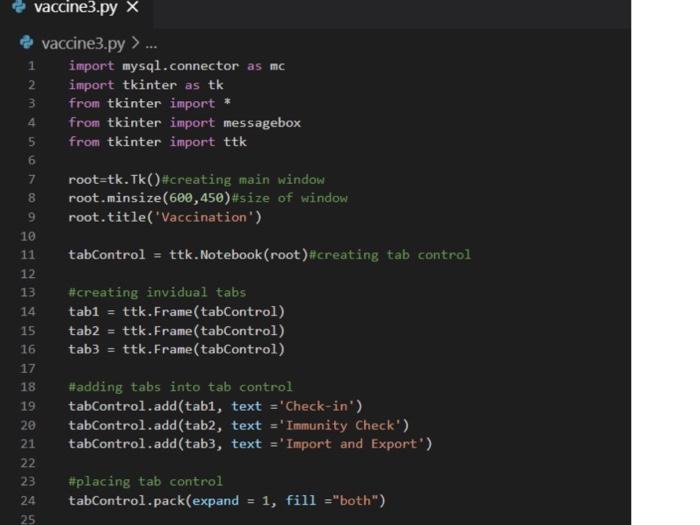Expand the breadcrumb ellipsis symbol list
The image size is (700, 525).
[x=151, y=44]
